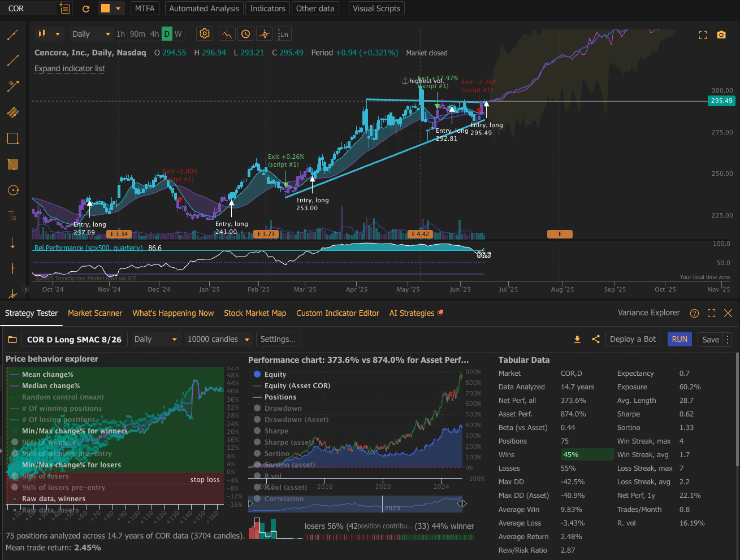Toggle Correlation series in performance chart
Screen dimensions: 740x560
[x=279, y=498]
